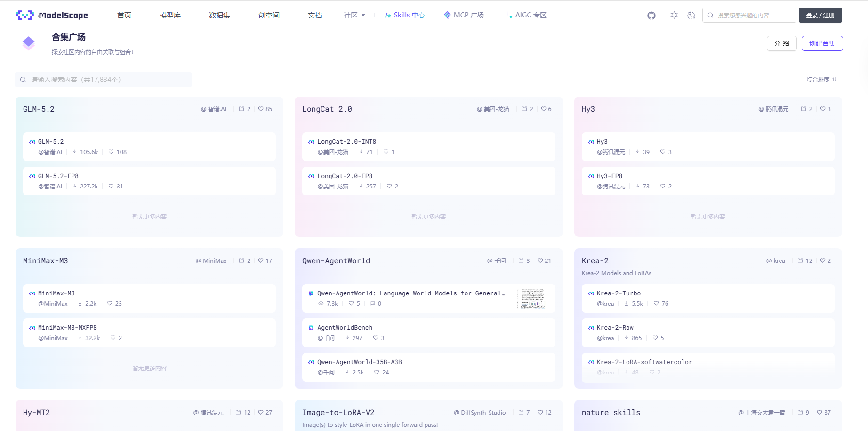Screen dimensions: 868x431
Task: Click the model icon beside GLM-5.2-FP8
Action: (32, 176)
